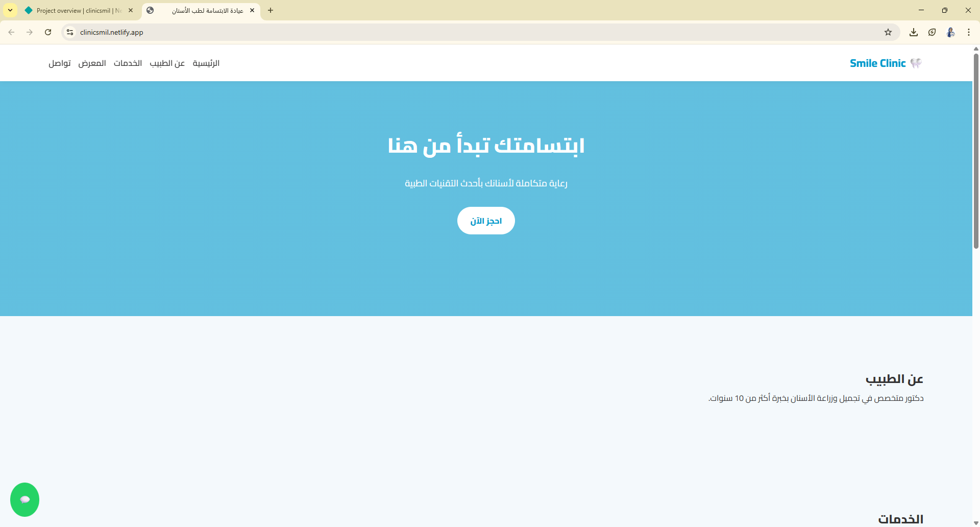Open a new tab with the plus icon
This screenshot has width=980, height=527.
[x=271, y=10]
